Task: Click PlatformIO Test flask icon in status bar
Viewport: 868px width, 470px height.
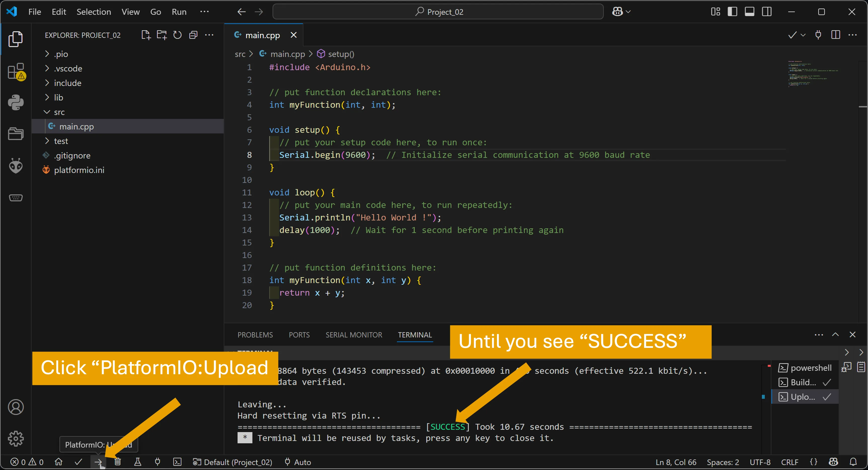Action: coord(138,462)
